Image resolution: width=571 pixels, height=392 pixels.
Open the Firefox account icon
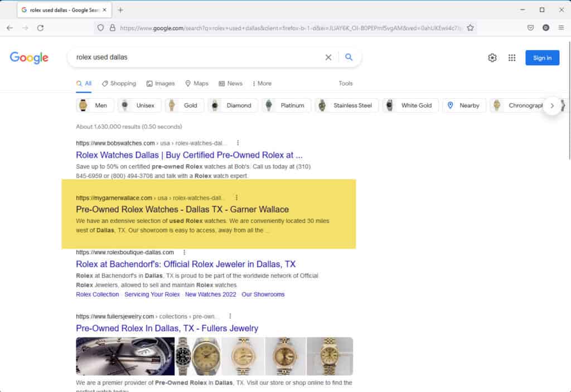(545, 28)
